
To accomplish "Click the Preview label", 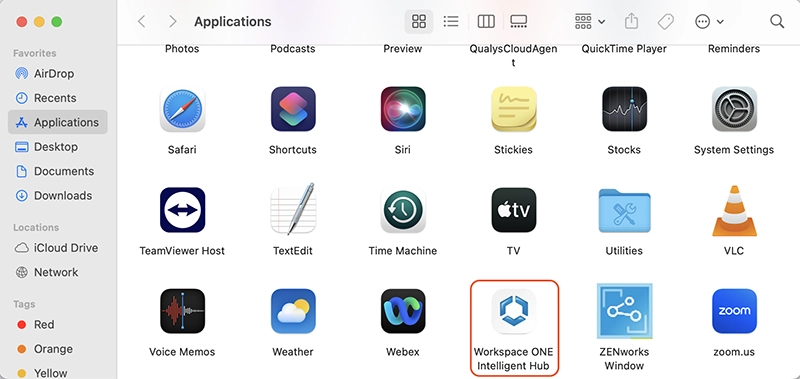I will (x=403, y=49).
